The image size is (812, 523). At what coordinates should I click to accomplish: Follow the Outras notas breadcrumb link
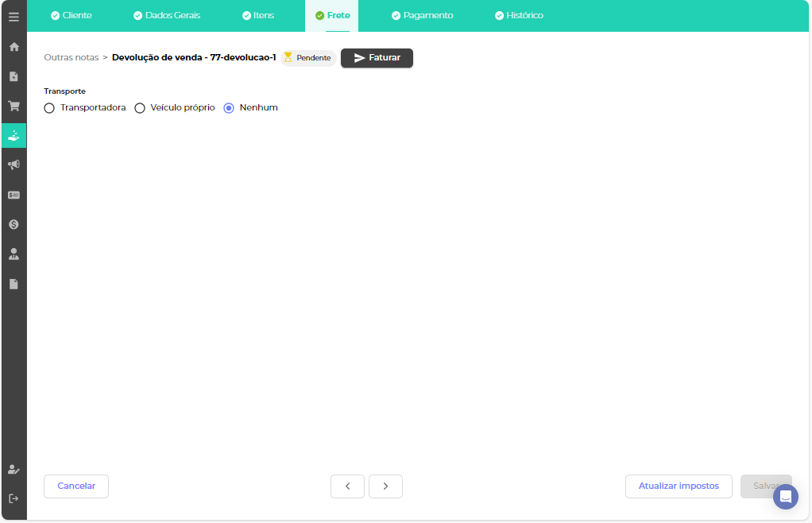point(72,58)
